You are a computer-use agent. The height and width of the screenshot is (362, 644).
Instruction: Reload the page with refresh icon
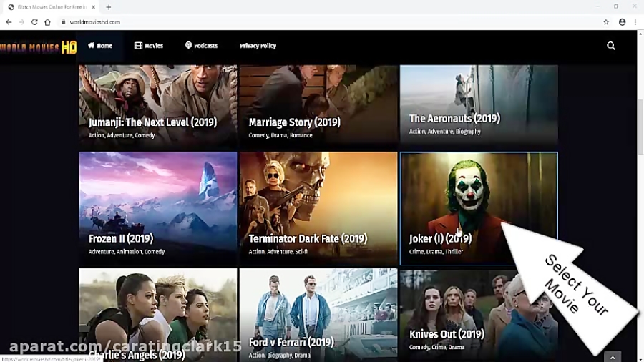[34, 22]
